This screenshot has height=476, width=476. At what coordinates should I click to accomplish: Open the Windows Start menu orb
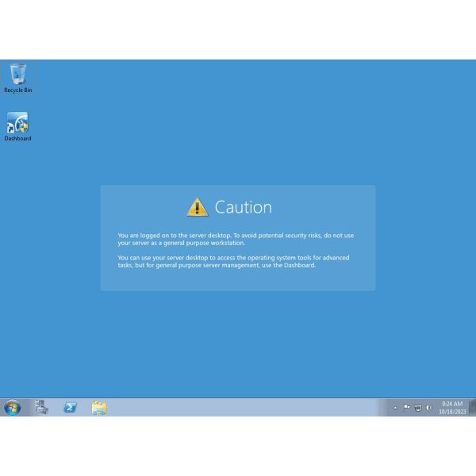(x=13, y=408)
